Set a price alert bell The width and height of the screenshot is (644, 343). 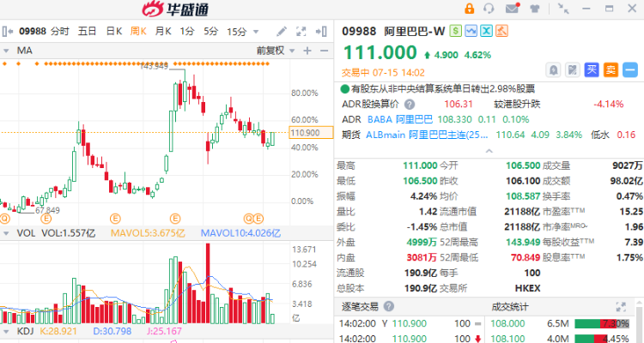pyautogui.click(x=553, y=70)
